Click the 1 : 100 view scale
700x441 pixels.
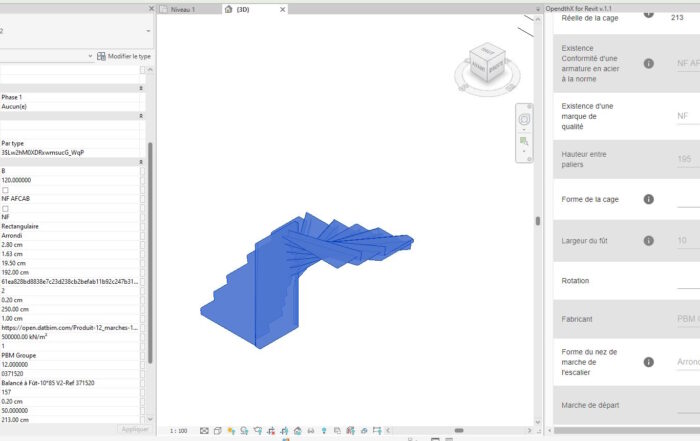(x=177, y=431)
